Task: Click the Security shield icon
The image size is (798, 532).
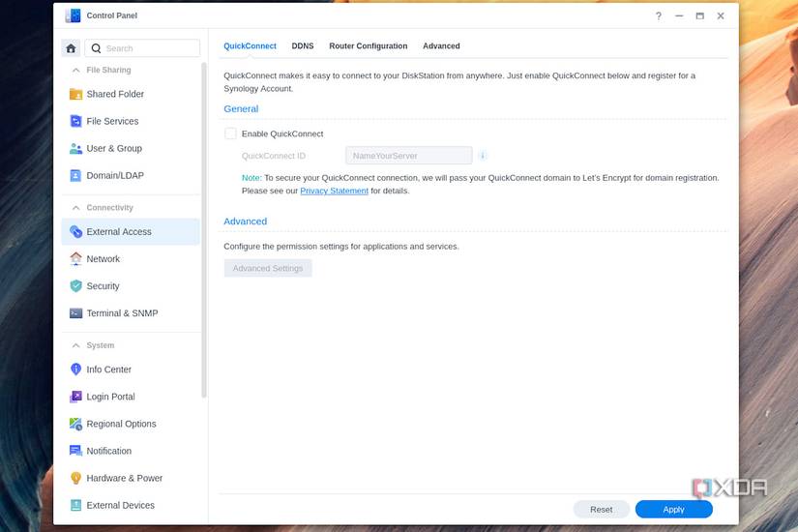Action: coord(75,286)
